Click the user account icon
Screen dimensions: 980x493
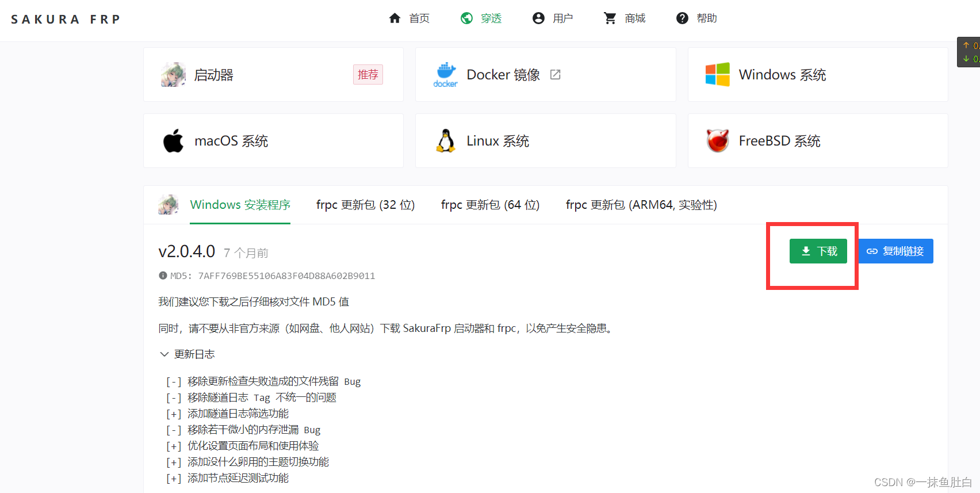pos(538,18)
